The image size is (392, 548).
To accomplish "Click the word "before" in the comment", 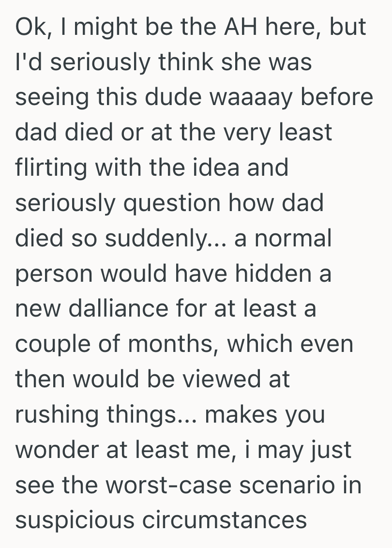I will click(343, 97).
